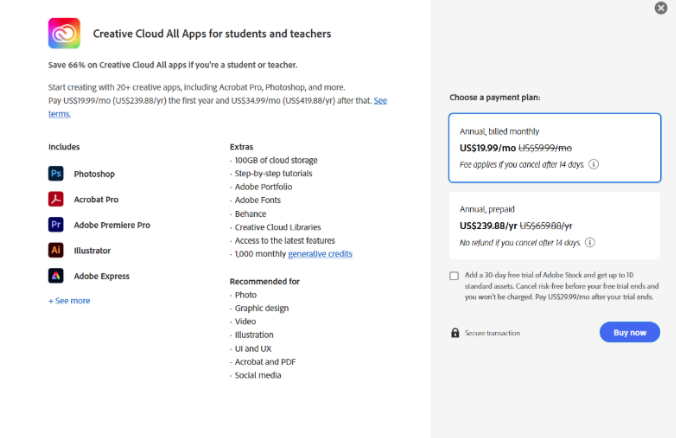Select the Annual, billed monthly plan
676x438 pixels.
tap(554, 148)
